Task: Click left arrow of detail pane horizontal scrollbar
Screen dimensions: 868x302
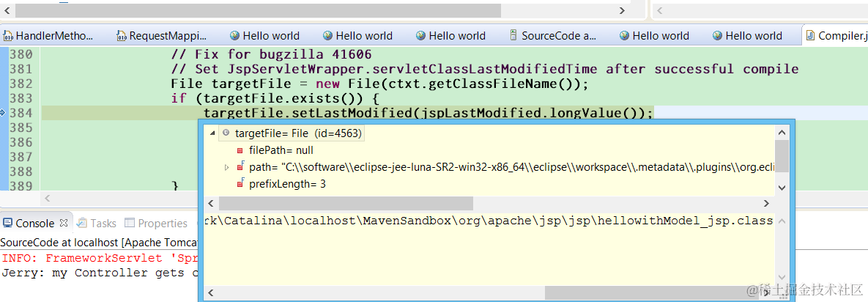Action: pyautogui.click(x=211, y=292)
